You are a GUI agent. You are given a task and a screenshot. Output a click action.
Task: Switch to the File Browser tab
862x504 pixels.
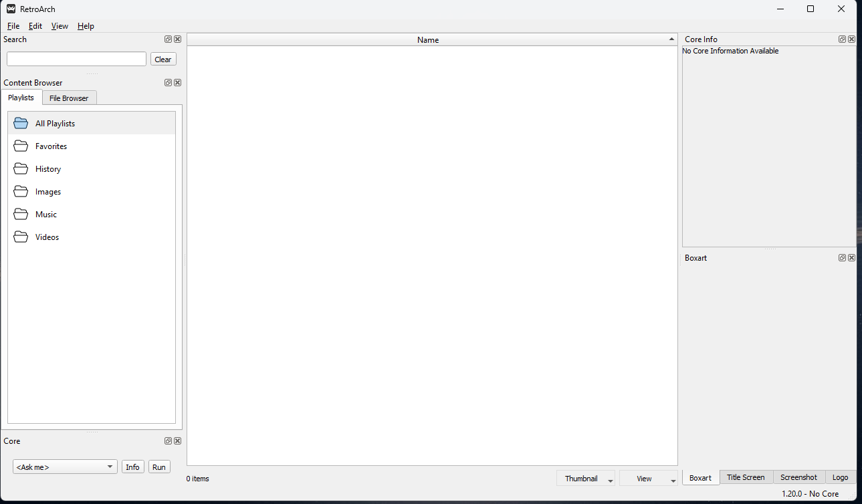point(69,98)
